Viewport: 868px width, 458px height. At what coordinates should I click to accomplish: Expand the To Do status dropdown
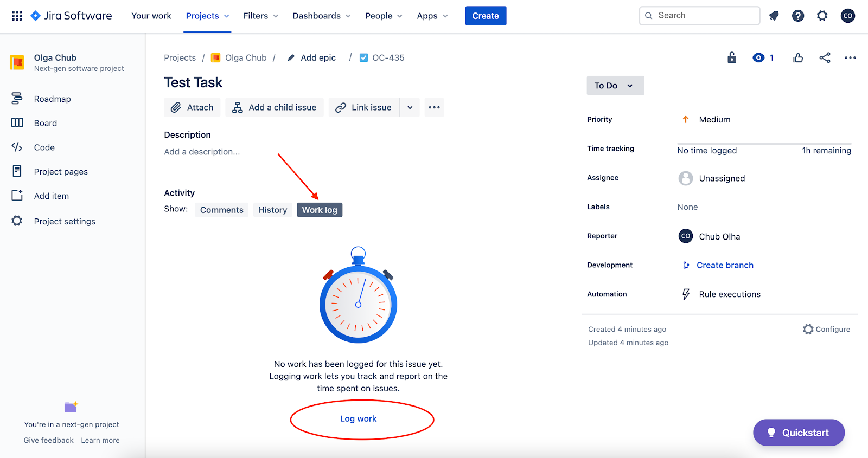click(x=615, y=86)
